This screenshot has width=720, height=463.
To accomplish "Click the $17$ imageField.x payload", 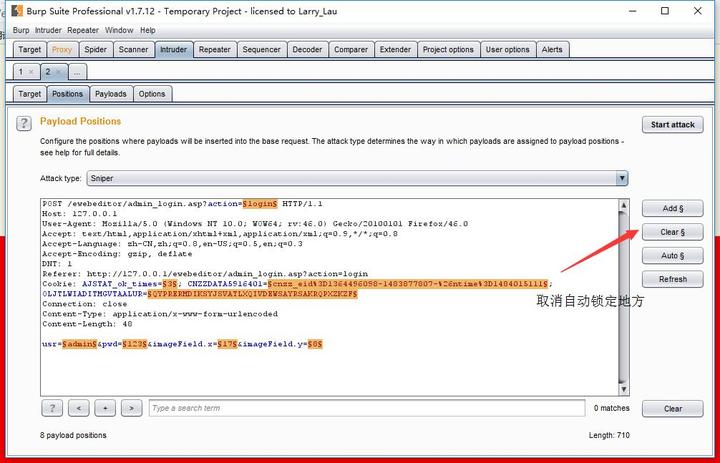I will [x=227, y=344].
